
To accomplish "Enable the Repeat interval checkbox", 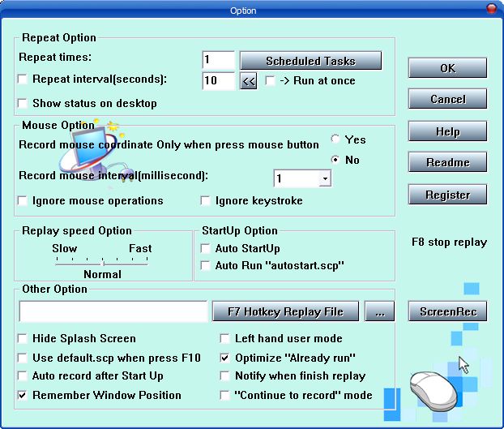I will pos(23,79).
